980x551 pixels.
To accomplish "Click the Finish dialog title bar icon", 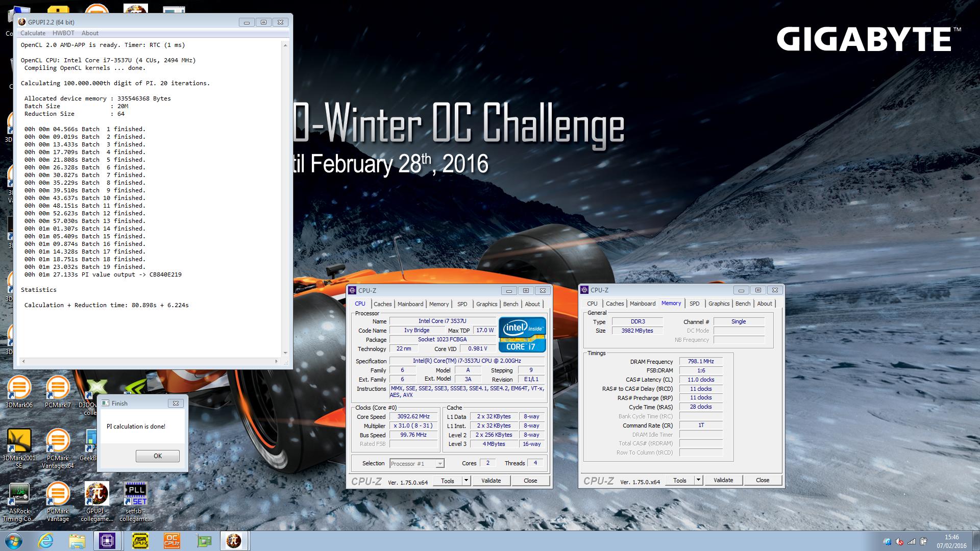I will point(106,403).
